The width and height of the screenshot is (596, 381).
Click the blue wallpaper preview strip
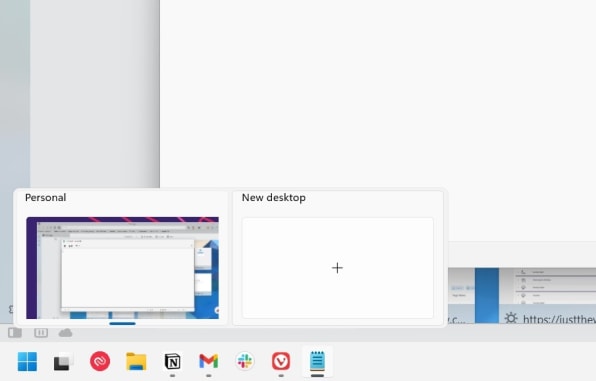(487, 295)
